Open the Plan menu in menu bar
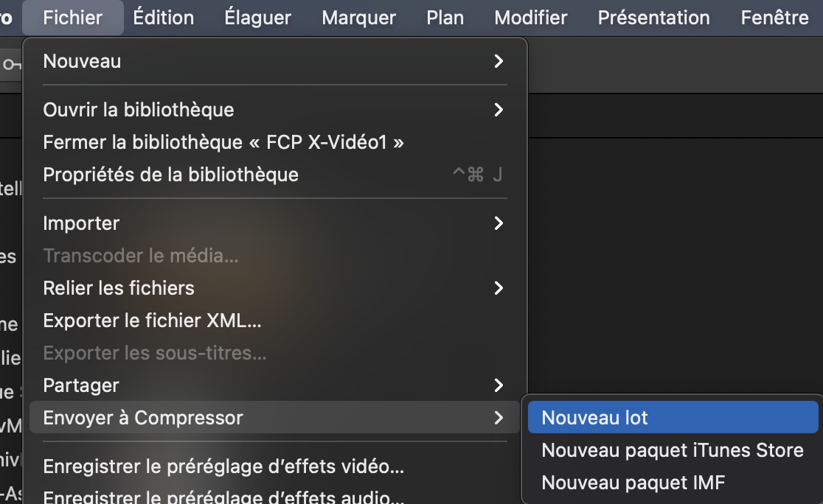Screen dimensions: 823x504 (445, 18)
